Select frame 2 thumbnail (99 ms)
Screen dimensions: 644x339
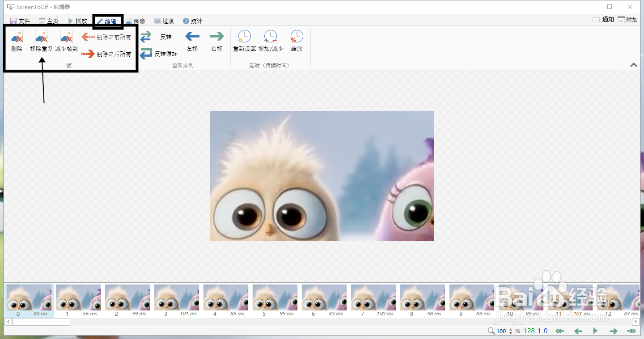pos(127,301)
